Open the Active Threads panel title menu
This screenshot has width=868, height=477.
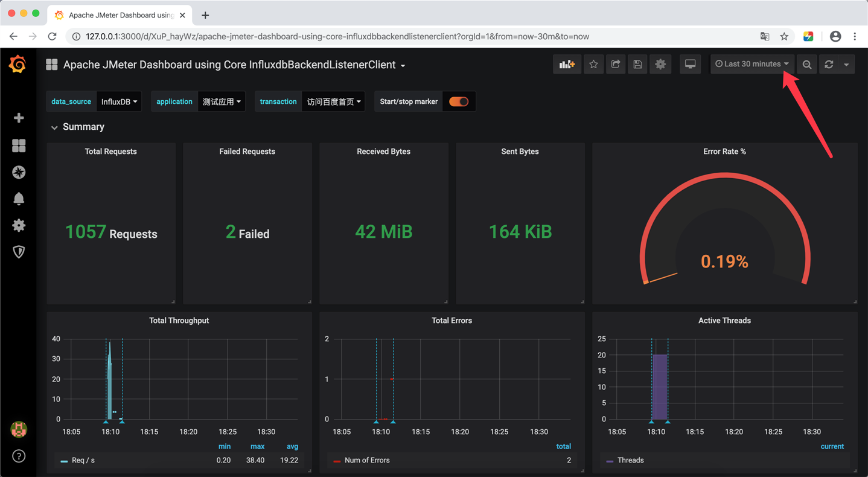coord(724,321)
